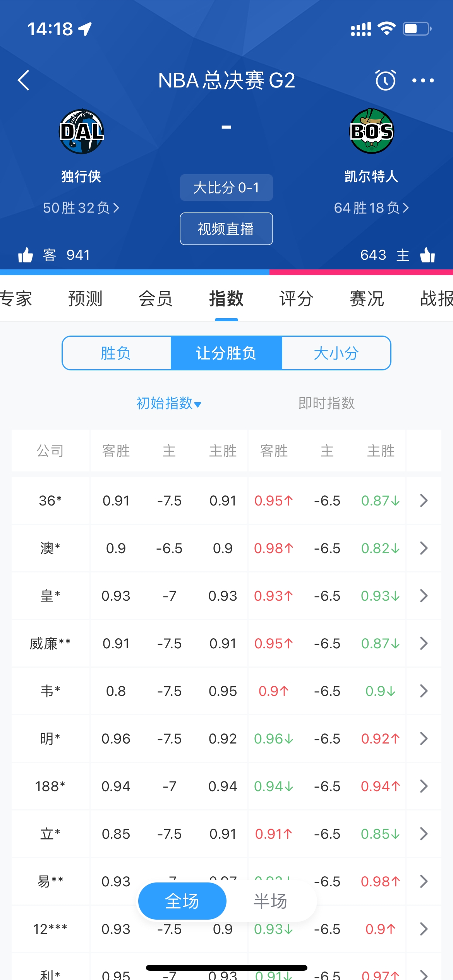Screen dimensions: 453x980
Task: Open the three-dot more options menu
Action: pyautogui.click(x=423, y=81)
